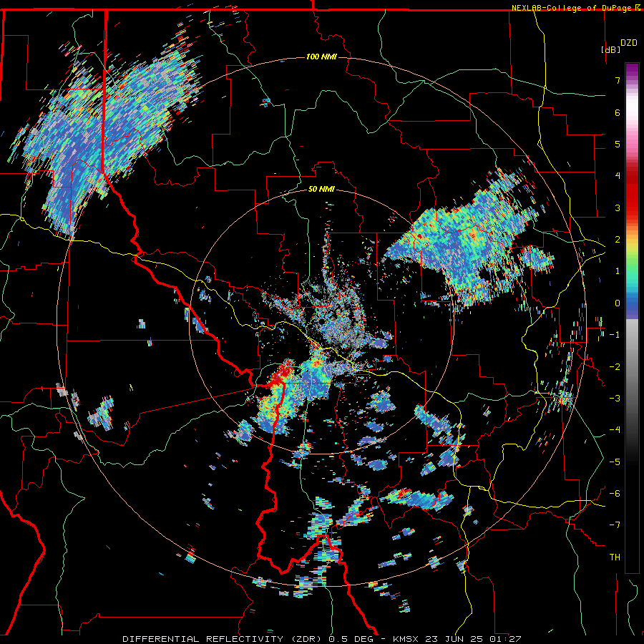Click the "3" value on the scale

click(618, 208)
